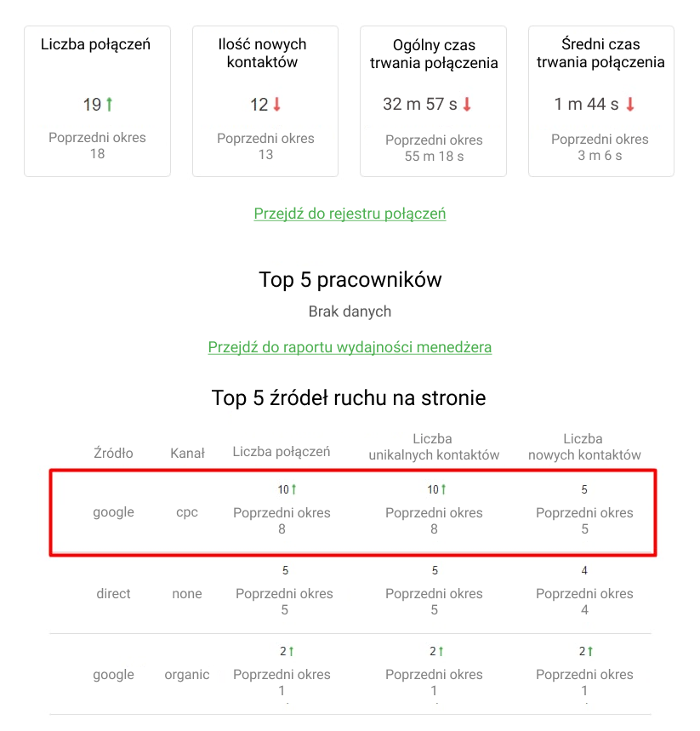700x731 pixels.
Task: Click green arrow by google organic new contacts 2
Action: pos(590,651)
